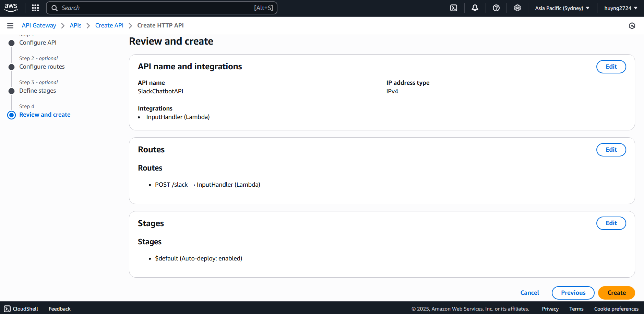Click the Review and create heading

pyautogui.click(x=171, y=41)
